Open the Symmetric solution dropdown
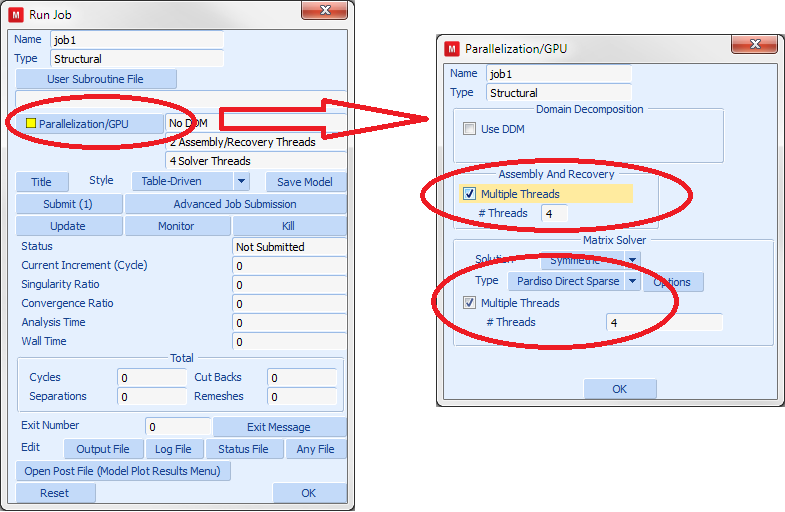 point(632,260)
